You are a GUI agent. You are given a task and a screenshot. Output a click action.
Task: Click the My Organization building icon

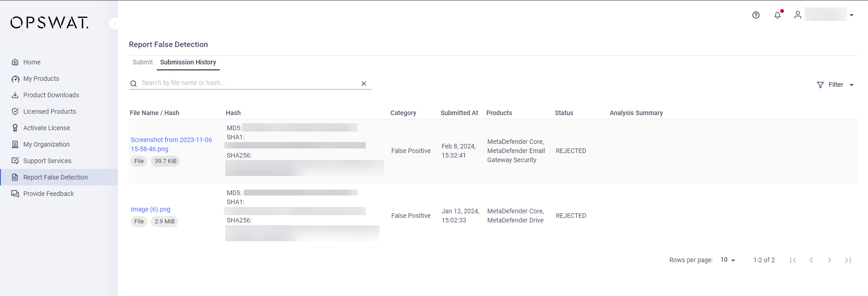[x=15, y=144]
